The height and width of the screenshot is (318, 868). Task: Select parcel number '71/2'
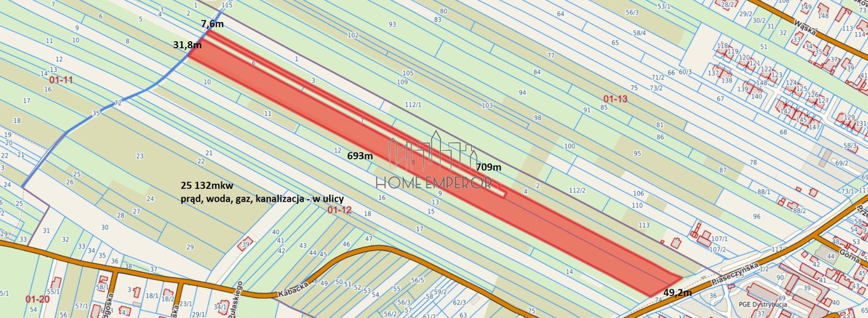(657, 77)
